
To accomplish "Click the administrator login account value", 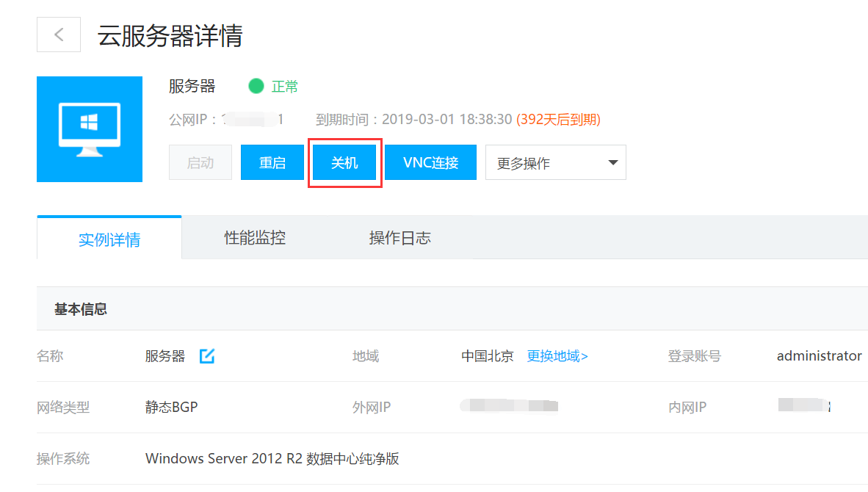I will tap(819, 356).
